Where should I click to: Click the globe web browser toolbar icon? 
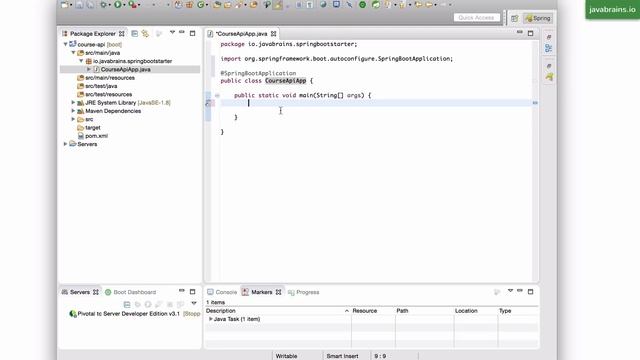[x=323, y=4]
